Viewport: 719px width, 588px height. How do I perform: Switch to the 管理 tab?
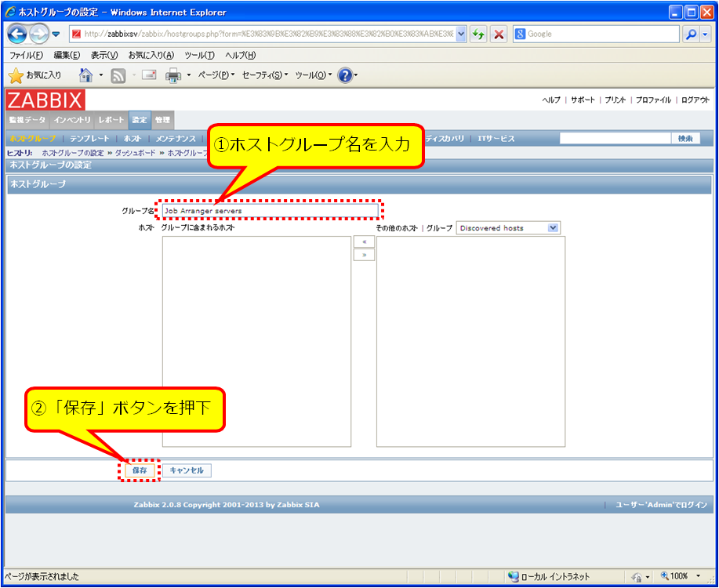(x=162, y=120)
